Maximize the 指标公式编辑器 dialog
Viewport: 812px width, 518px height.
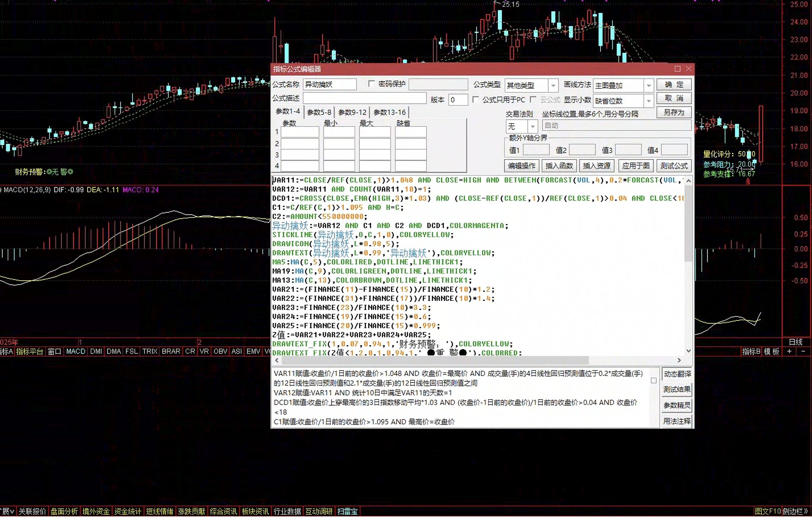(677, 69)
